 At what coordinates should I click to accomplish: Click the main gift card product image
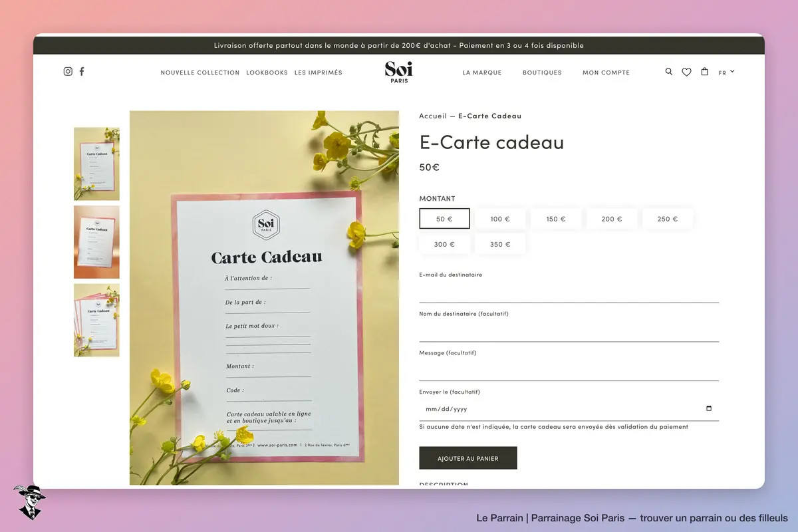[x=264, y=298]
